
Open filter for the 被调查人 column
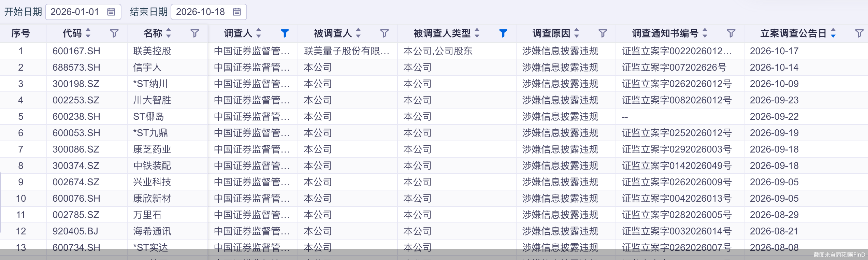385,33
